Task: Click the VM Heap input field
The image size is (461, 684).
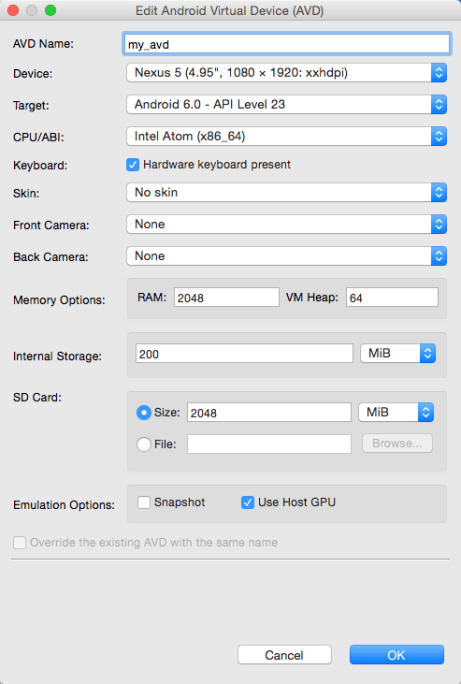Action: point(392,298)
